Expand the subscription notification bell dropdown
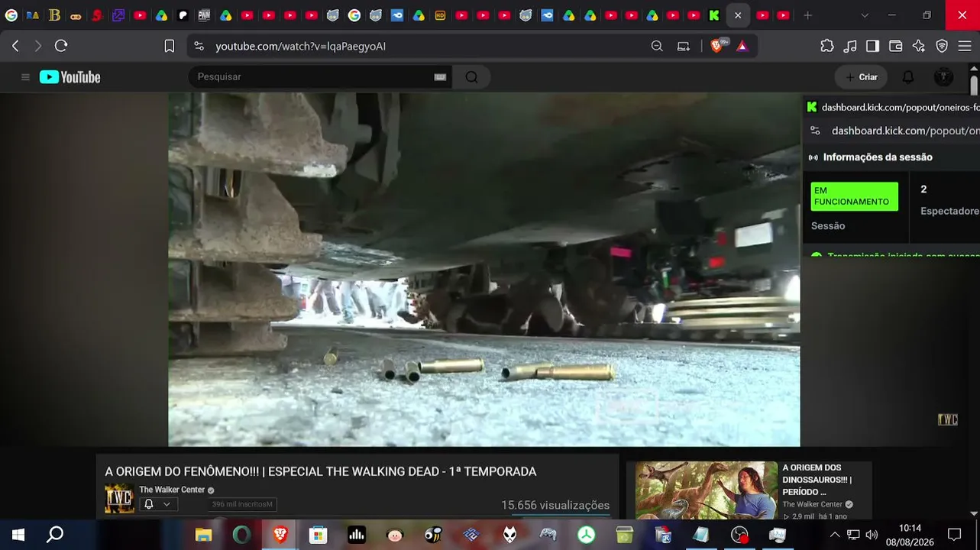 coord(157,504)
